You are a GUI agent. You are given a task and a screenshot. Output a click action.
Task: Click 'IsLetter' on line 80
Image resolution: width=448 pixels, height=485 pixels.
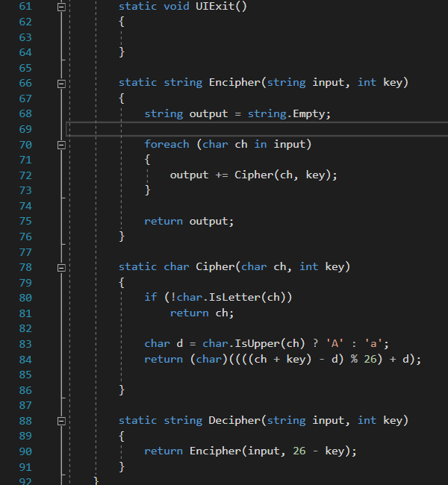point(234,297)
